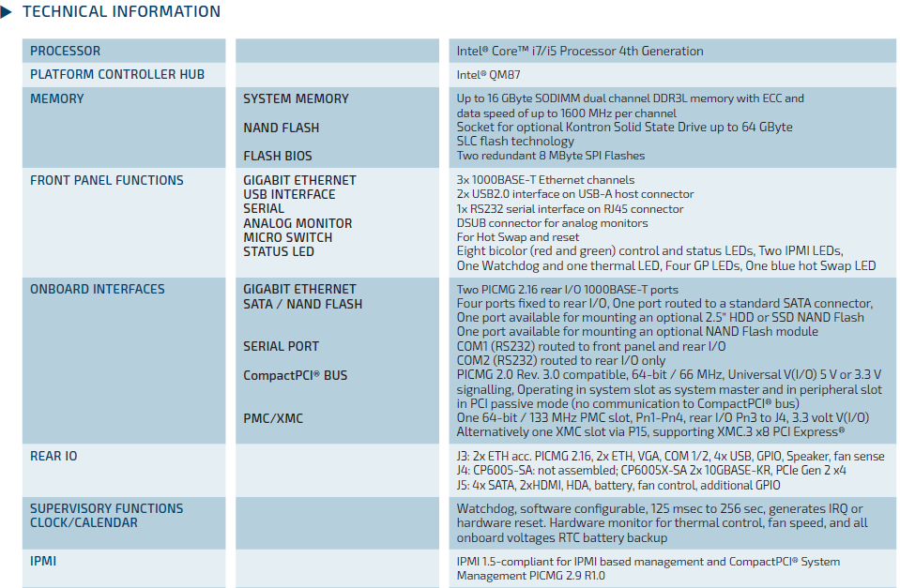Click the 'in PCI passive mode' line
Image resolution: width=900 pixels, height=588 pixels.
[x=628, y=404]
